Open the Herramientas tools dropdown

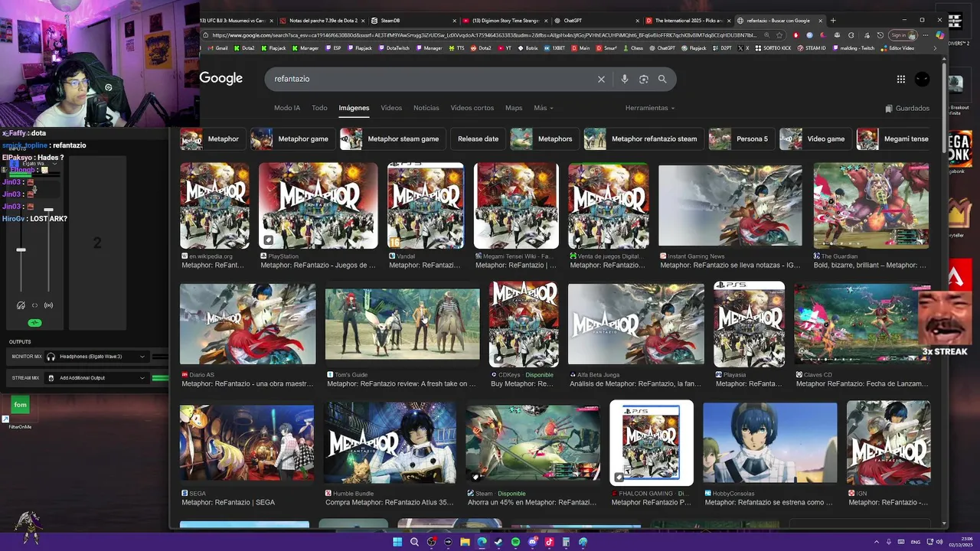click(650, 108)
